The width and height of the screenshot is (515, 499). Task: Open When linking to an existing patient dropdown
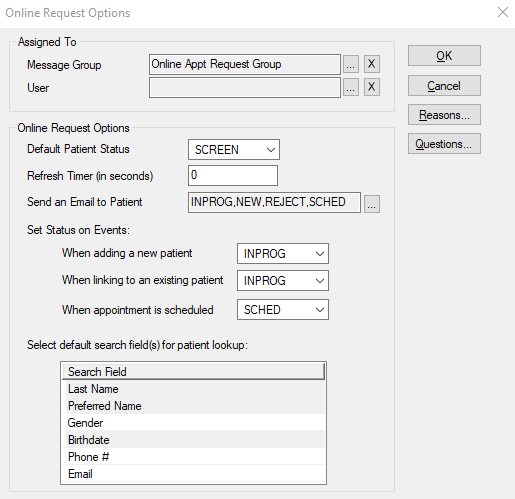point(283,281)
